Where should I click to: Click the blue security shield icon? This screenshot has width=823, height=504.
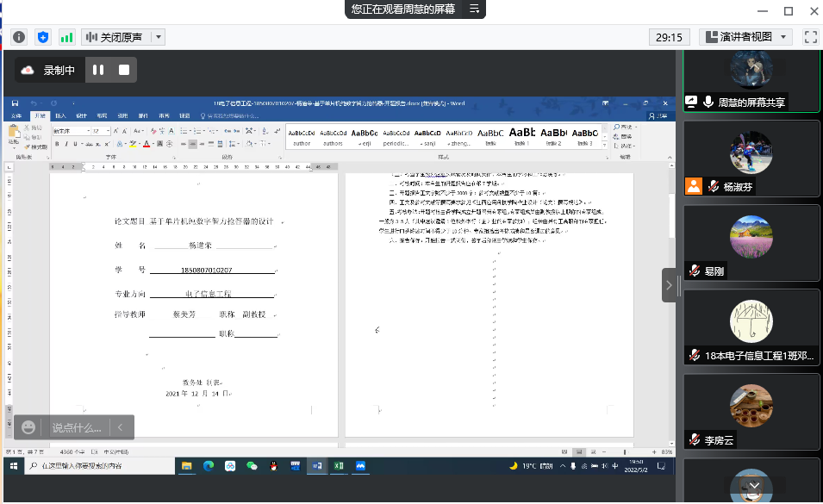point(43,37)
